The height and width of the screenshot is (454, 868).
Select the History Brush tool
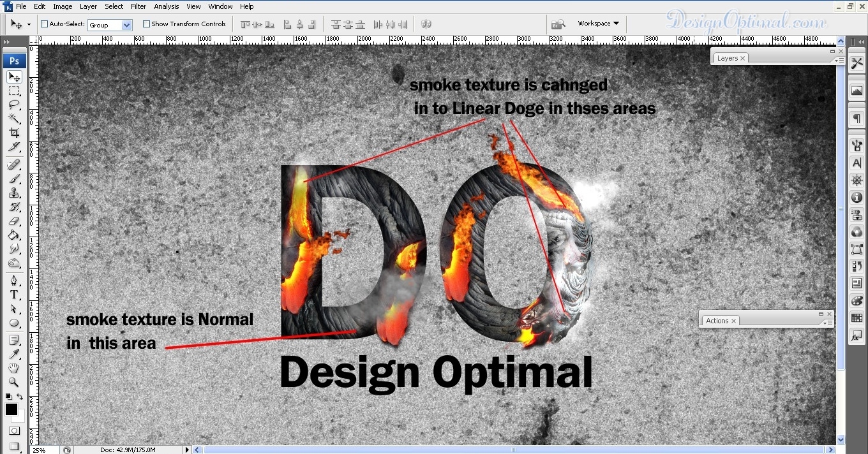click(14, 207)
